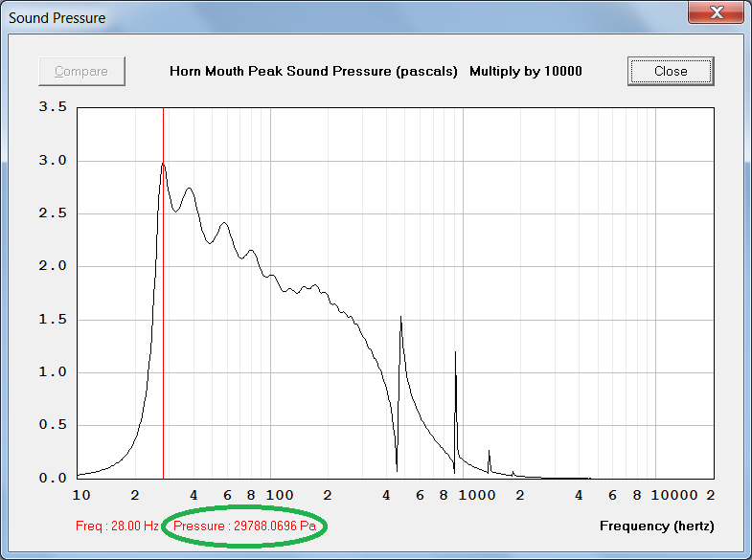The image size is (752, 560).
Task: Click the 'Frequency (hertz)' axis label
Action: pos(656,526)
